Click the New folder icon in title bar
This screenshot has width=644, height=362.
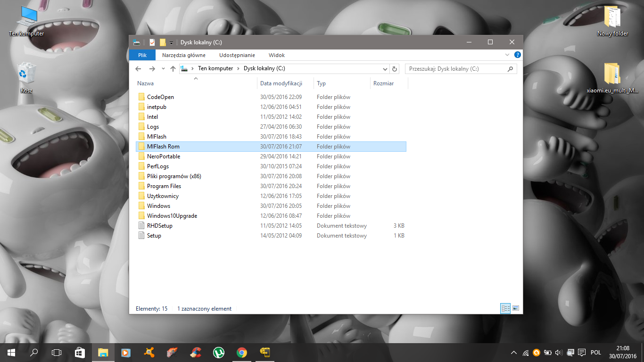(x=163, y=42)
